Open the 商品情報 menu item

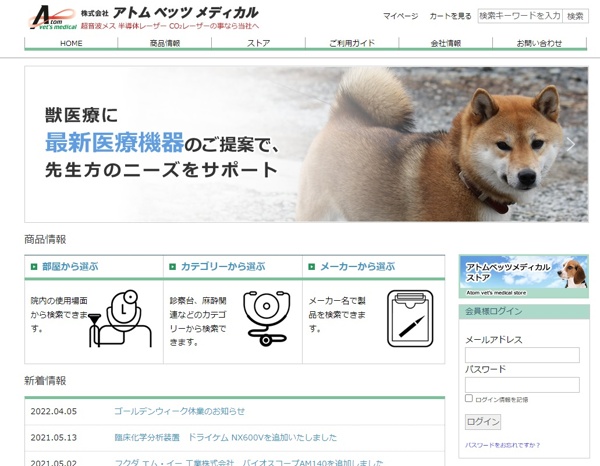[165, 43]
